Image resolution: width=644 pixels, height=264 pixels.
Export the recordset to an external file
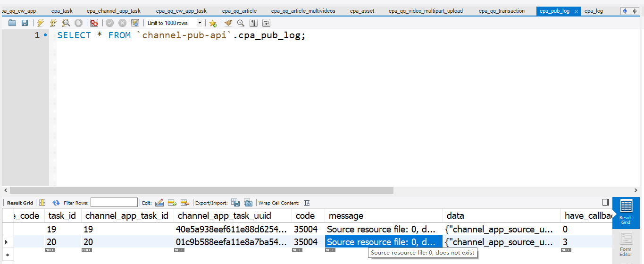pos(235,203)
